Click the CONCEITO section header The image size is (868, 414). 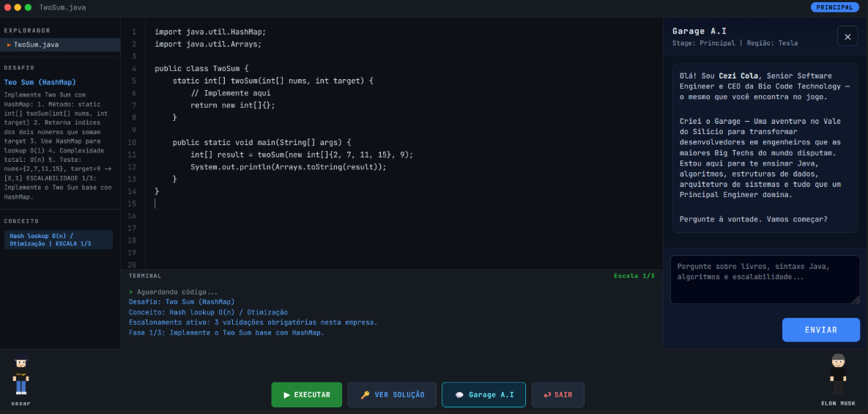coord(21,221)
